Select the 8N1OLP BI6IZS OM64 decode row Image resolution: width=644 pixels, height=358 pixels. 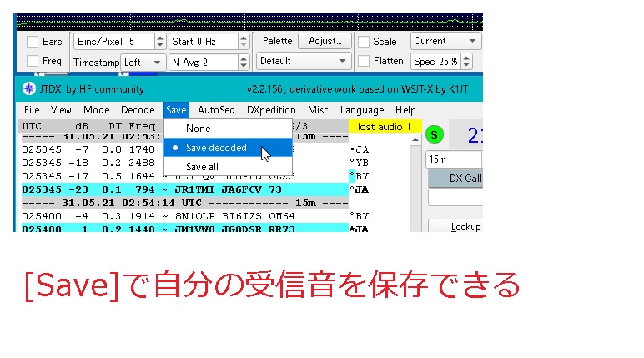pos(185,216)
